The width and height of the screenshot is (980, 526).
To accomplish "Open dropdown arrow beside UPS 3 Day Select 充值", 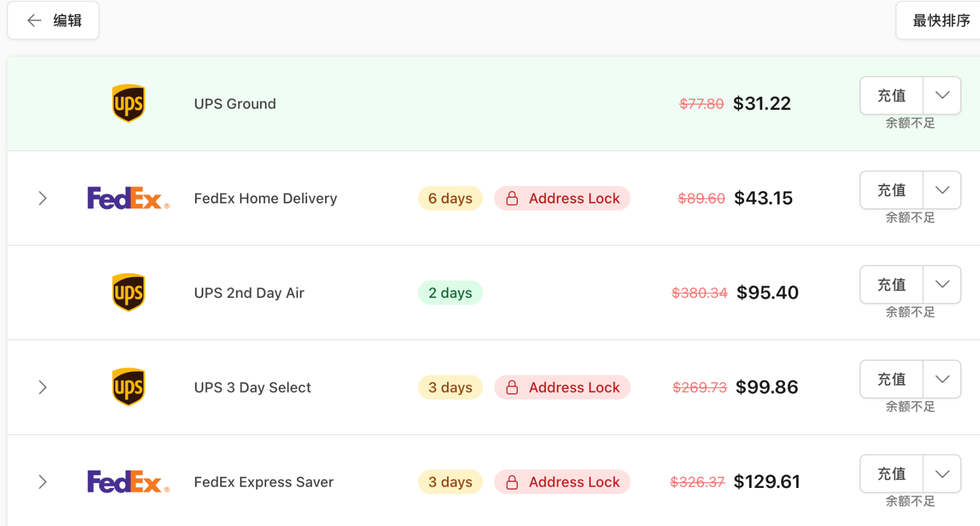I will tap(942, 379).
